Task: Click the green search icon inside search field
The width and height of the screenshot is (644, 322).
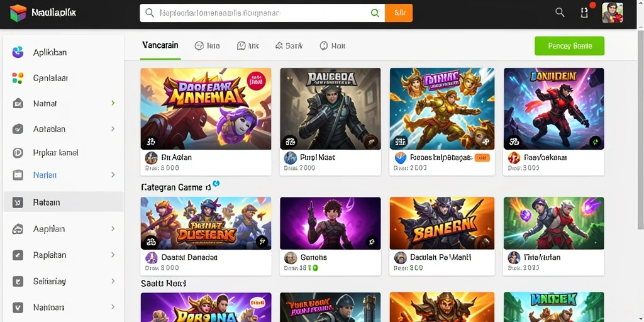Action: [x=375, y=13]
